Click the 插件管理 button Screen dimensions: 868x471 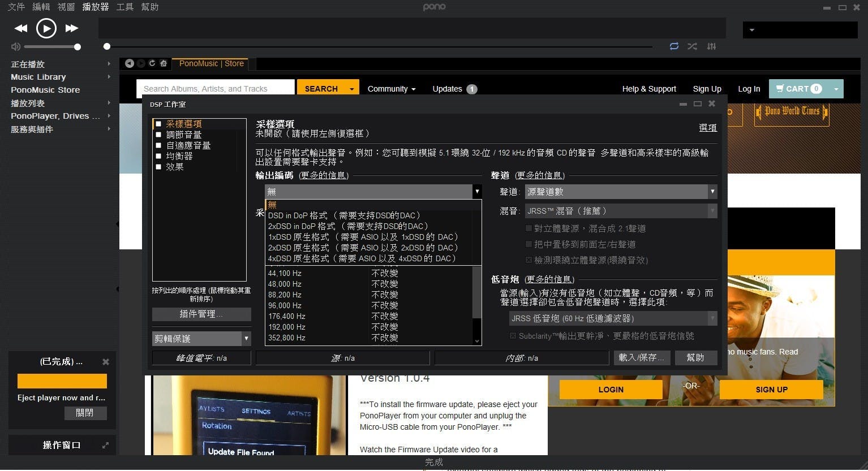tap(201, 314)
